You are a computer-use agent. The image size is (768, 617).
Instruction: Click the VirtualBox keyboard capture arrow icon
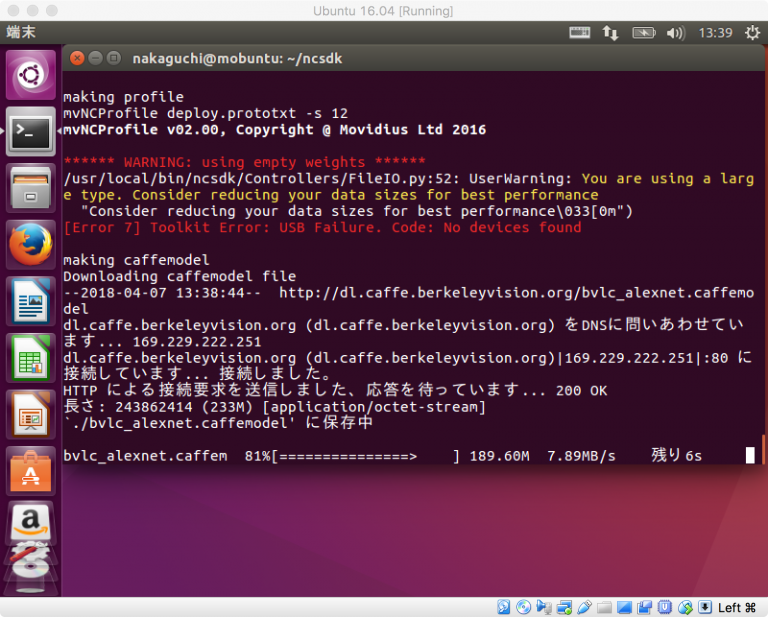(705, 607)
